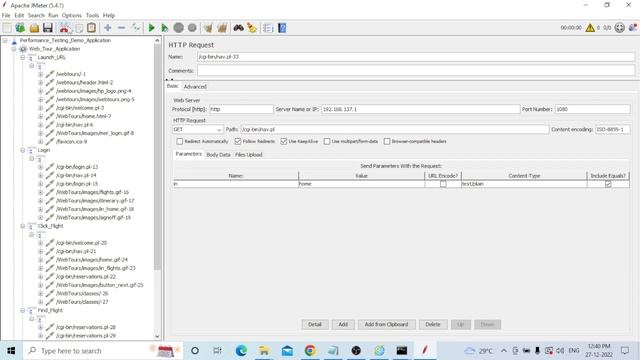
Task: Open Microsoft Edge from the taskbar
Action: click(241, 351)
